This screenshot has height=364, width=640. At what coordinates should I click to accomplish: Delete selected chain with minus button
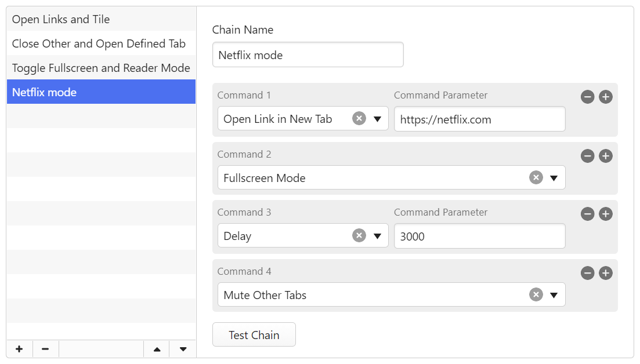click(45, 350)
